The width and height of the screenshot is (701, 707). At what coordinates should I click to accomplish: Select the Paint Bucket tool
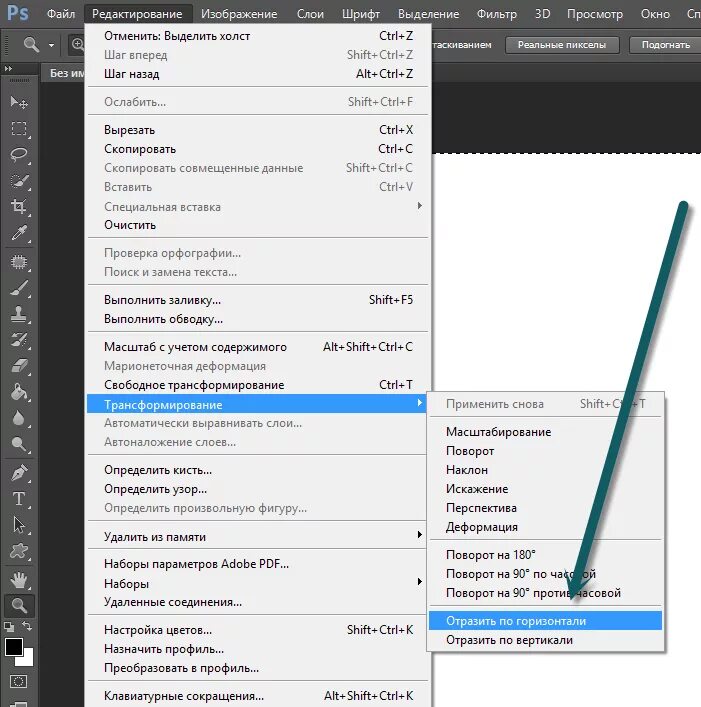coord(18,392)
